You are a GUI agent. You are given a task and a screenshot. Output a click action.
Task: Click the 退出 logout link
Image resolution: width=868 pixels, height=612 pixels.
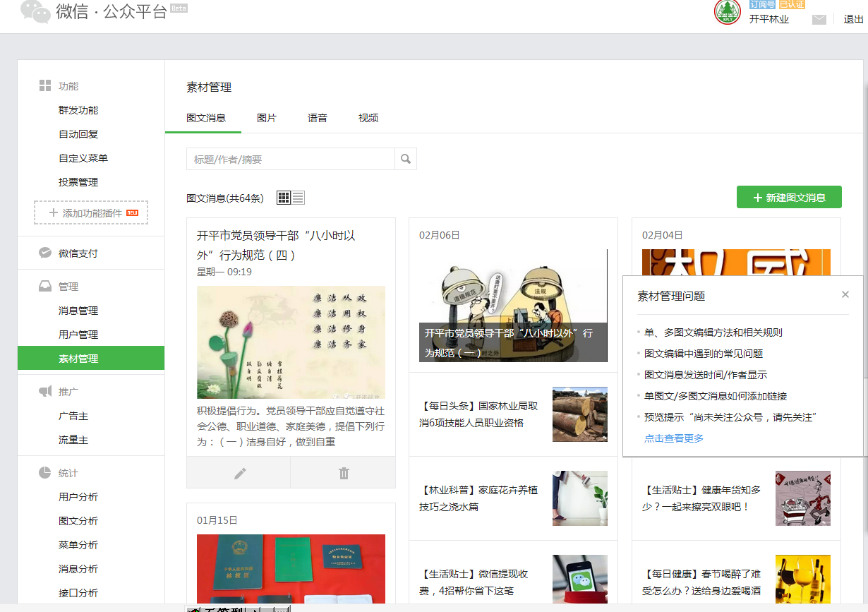pos(853,19)
